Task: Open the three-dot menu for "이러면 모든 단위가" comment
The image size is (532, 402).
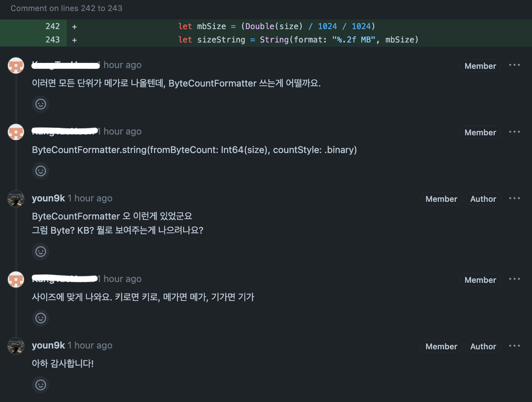Action: tap(514, 65)
